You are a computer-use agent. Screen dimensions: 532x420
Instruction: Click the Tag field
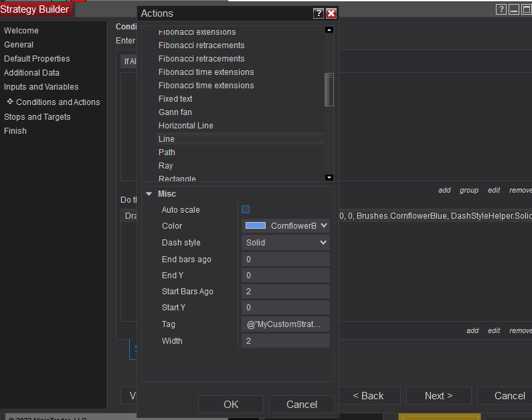(x=286, y=324)
